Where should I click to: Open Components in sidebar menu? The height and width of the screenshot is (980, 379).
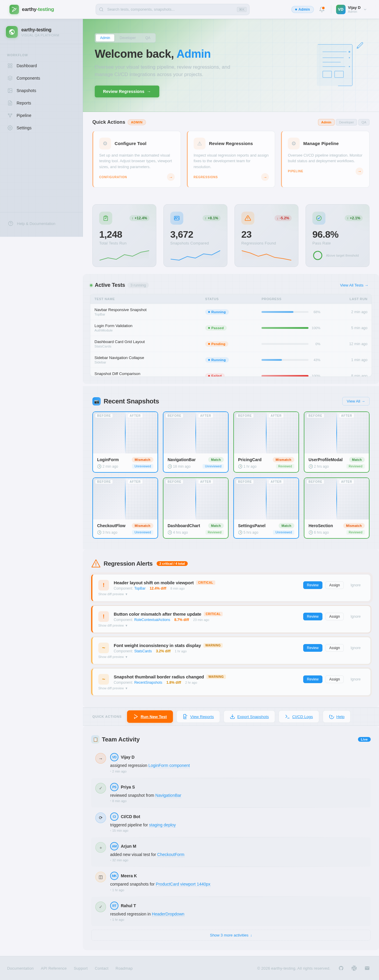tap(41, 78)
